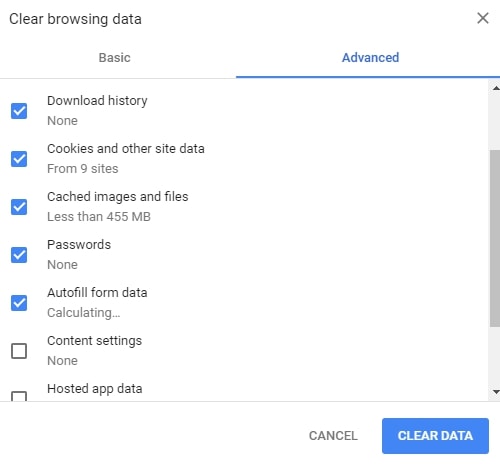The image size is (500, 464).
Task: Check the Hosted app data checkbox
Action: (19, 396)
